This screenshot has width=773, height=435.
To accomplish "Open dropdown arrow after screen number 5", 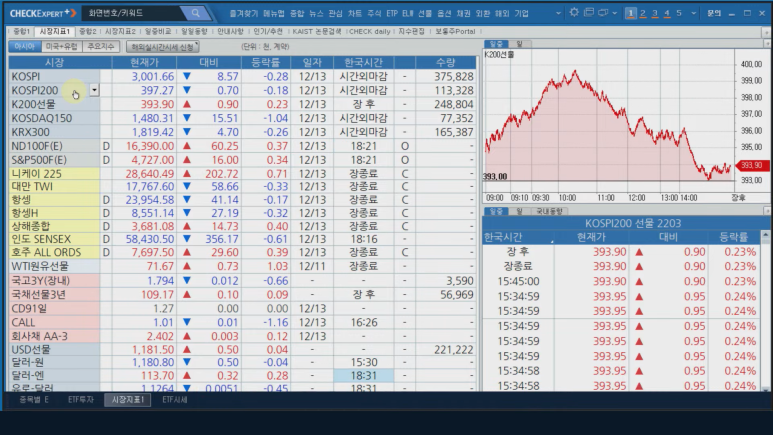I will pyautogui.click(x=693, y=13).
